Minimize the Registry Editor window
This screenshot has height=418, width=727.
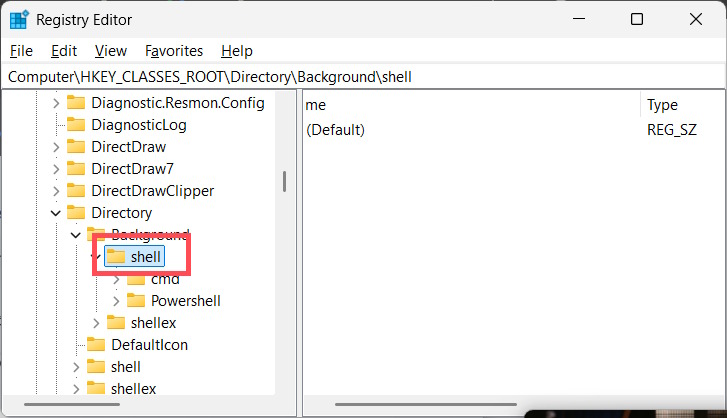[x=579, y=19]
